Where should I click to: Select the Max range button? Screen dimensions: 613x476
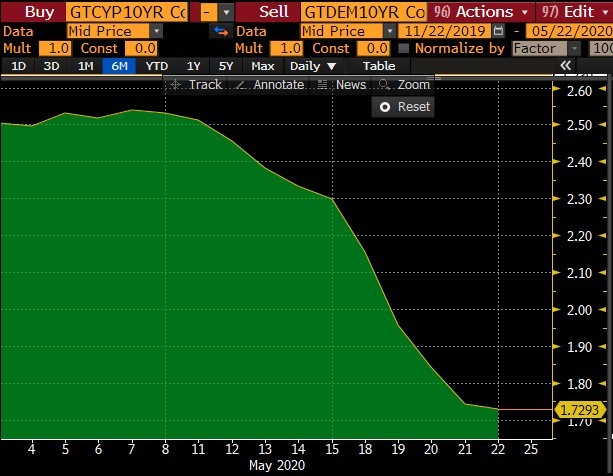coord(263,66)
